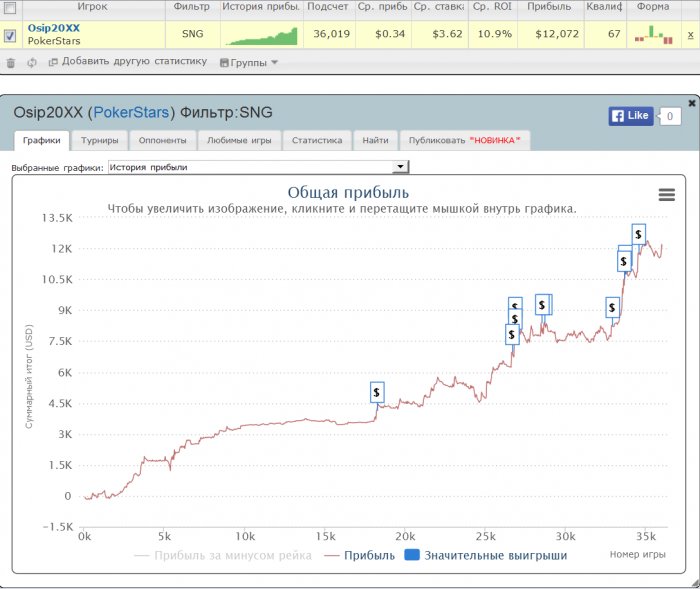Uncheck the Osip20XX row checkbox
Viewport: 700px width, 589px height.
(10, 35)
